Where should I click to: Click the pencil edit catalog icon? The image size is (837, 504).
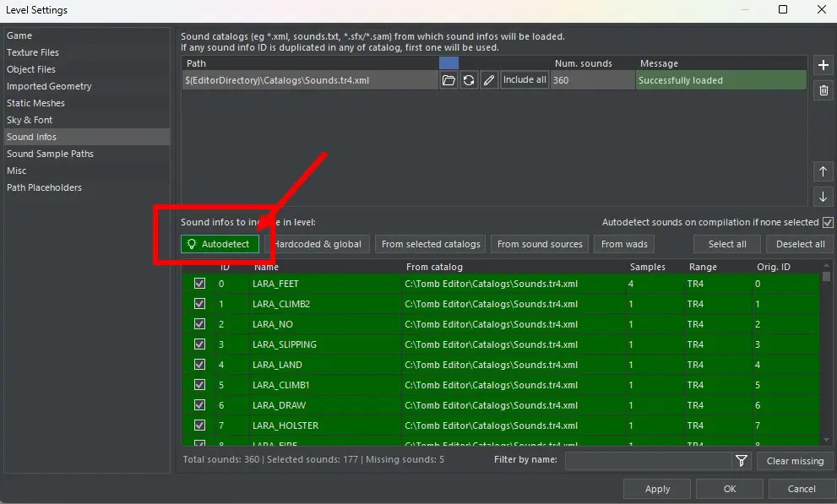coord(489,80)
